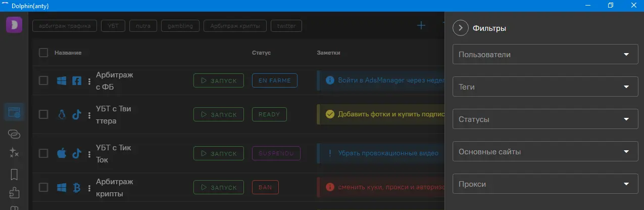This screenshot has height=210, width=644.
Task: Expand the Теги filter dropdown
Action: (546, 87)
